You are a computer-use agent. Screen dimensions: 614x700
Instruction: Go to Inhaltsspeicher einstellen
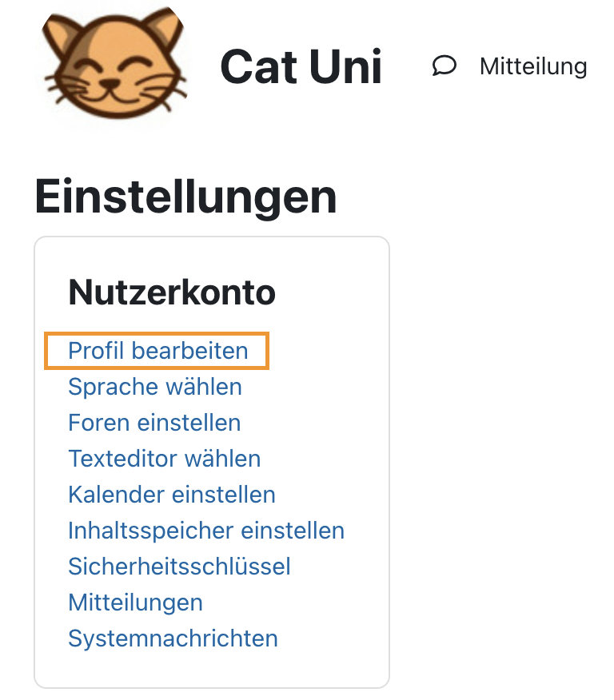coord(206,531)
